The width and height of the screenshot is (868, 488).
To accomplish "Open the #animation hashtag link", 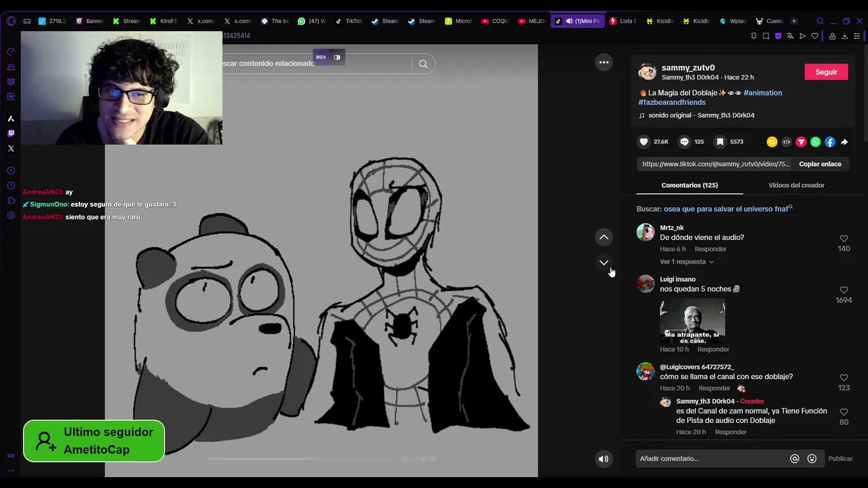I will 762,93.
